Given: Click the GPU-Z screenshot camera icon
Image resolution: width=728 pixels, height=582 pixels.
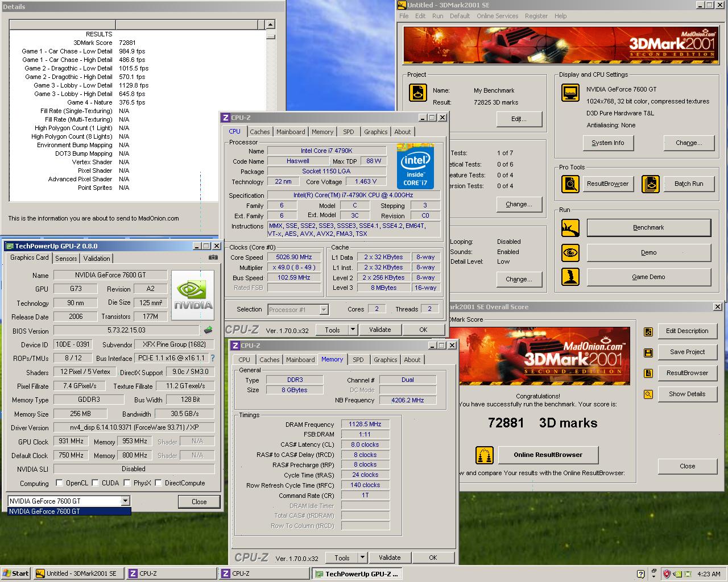Looking at the screenshot, I should [213, 257].
